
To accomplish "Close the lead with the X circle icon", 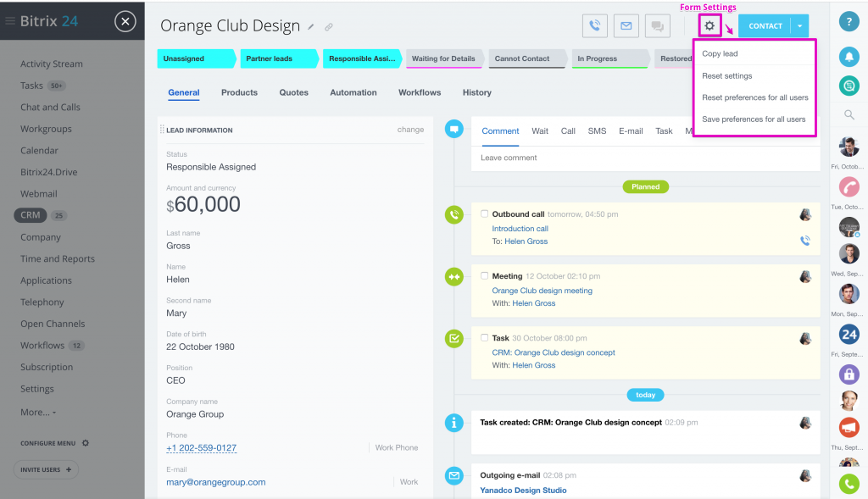I will 125,21.
